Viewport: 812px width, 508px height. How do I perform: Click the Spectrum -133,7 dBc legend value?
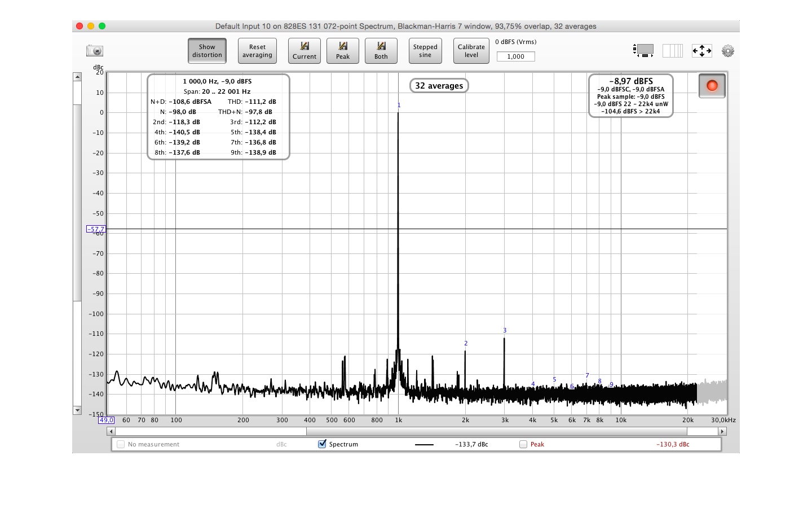click(471, 445)
